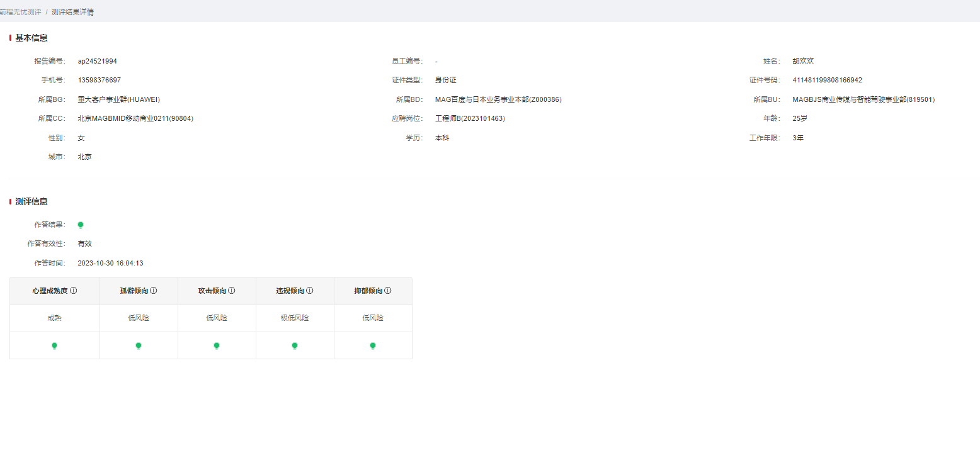Click city value 北京
This screenshot has height=453, width=980.
84,157
